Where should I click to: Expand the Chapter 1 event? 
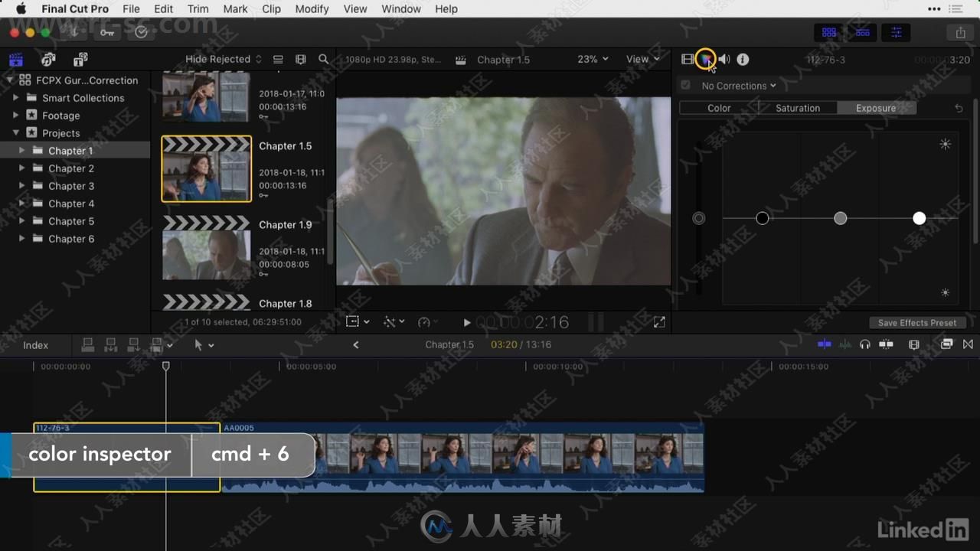(x=22, y=151)
